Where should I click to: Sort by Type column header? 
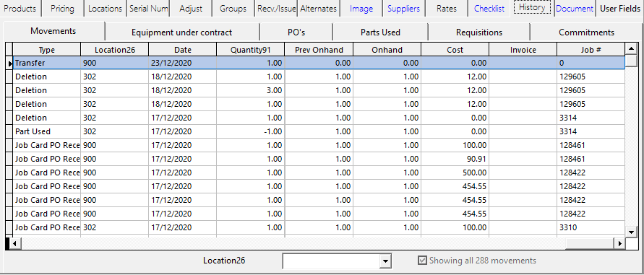(47, 50)
